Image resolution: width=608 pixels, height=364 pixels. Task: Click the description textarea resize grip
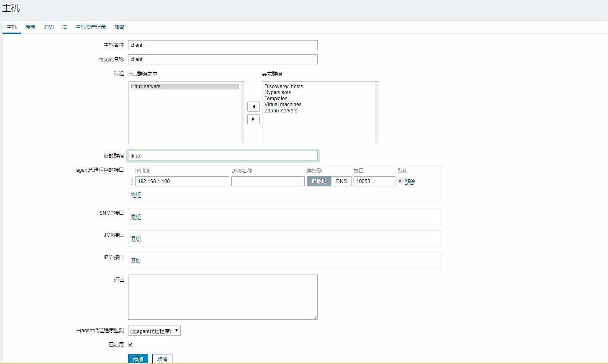[x=315, y=317]
